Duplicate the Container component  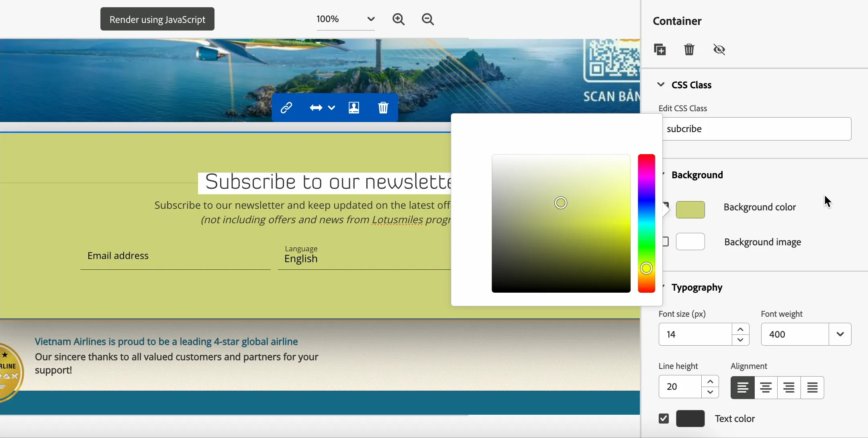coord(660,49)
